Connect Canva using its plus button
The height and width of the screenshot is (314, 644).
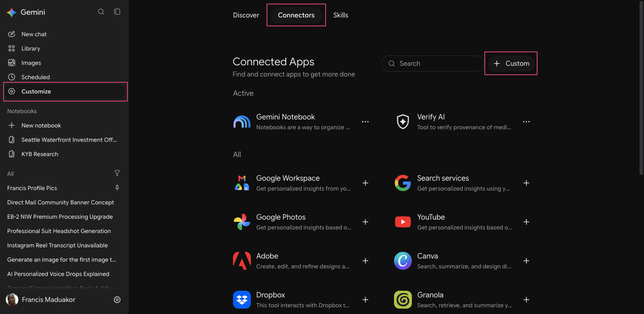[526, 261]
